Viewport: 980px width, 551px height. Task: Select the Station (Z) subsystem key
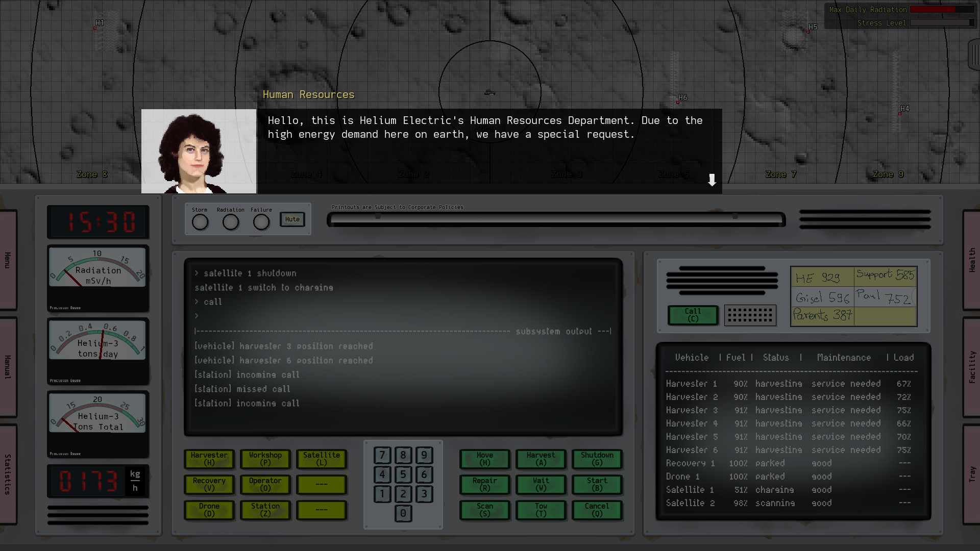265,510
